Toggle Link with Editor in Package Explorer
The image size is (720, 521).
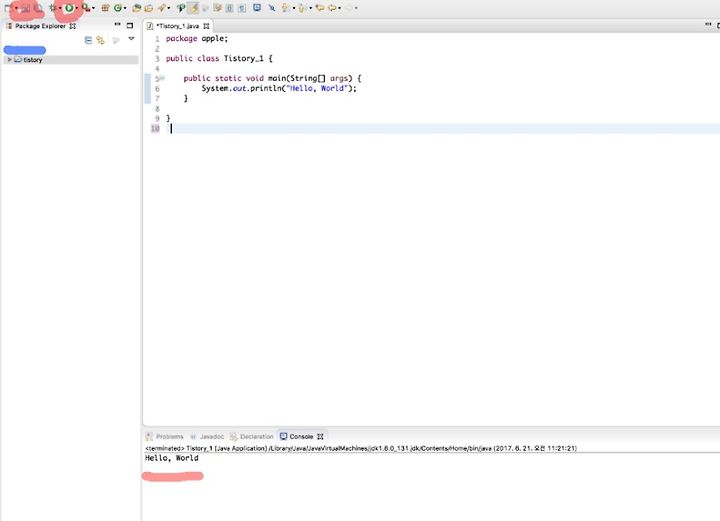tap(101, 40)
